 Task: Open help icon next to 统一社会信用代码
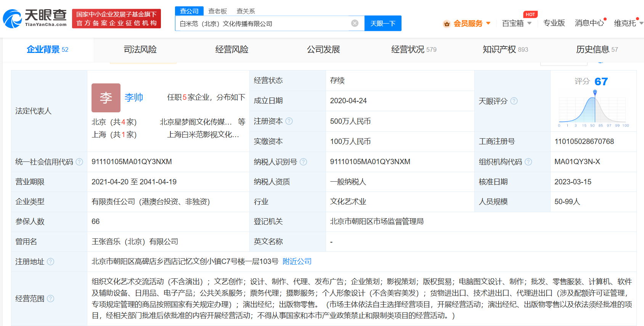coord(79,162)
